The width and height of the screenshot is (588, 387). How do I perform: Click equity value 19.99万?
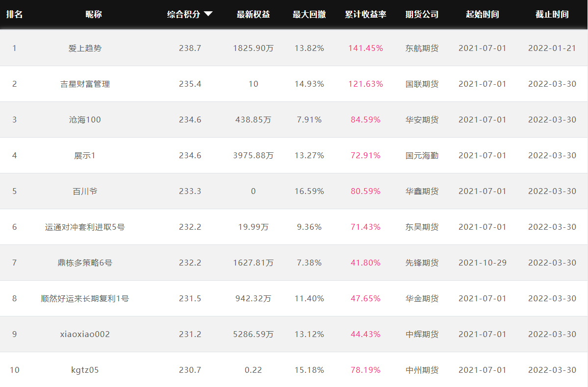[x=253, y=227]
